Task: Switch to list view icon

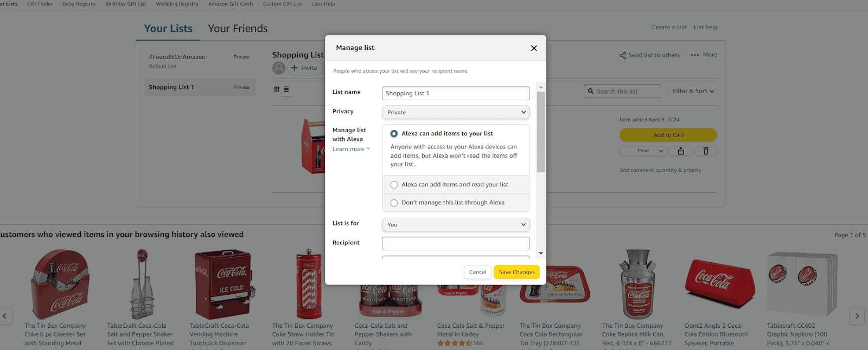Action: pyautogui.click(x=286, y=88)
